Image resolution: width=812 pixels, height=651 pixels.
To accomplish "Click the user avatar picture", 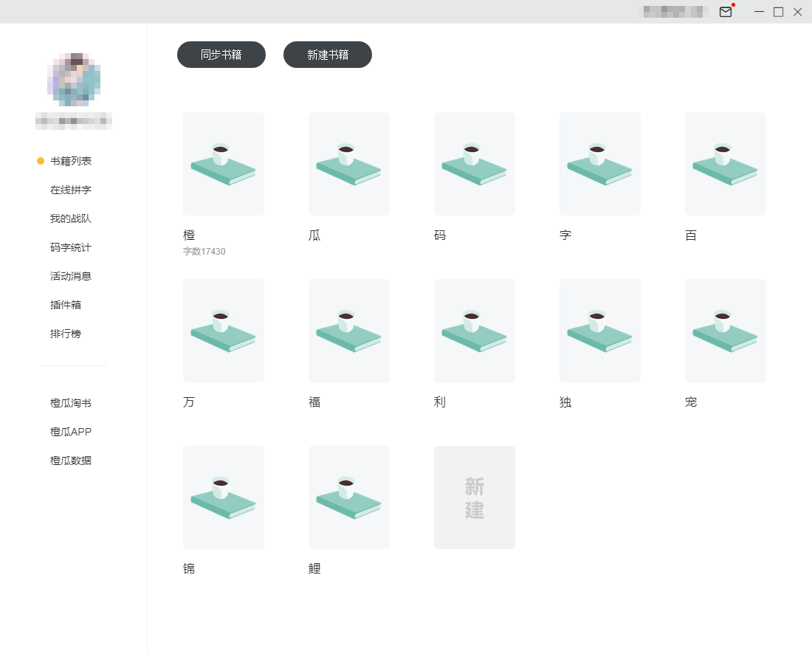I will click(74, 80).
